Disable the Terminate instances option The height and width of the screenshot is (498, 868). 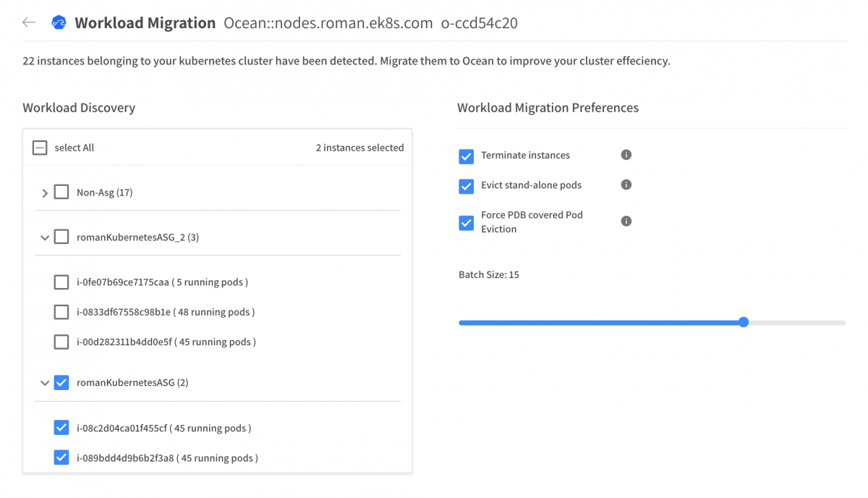coord(467,156)
